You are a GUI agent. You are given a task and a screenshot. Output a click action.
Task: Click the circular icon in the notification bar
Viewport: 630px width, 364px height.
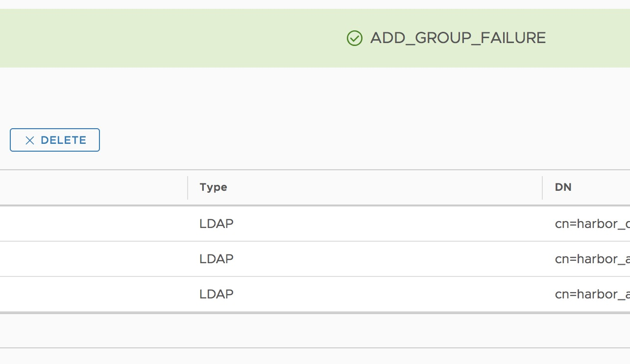[354, 38]
